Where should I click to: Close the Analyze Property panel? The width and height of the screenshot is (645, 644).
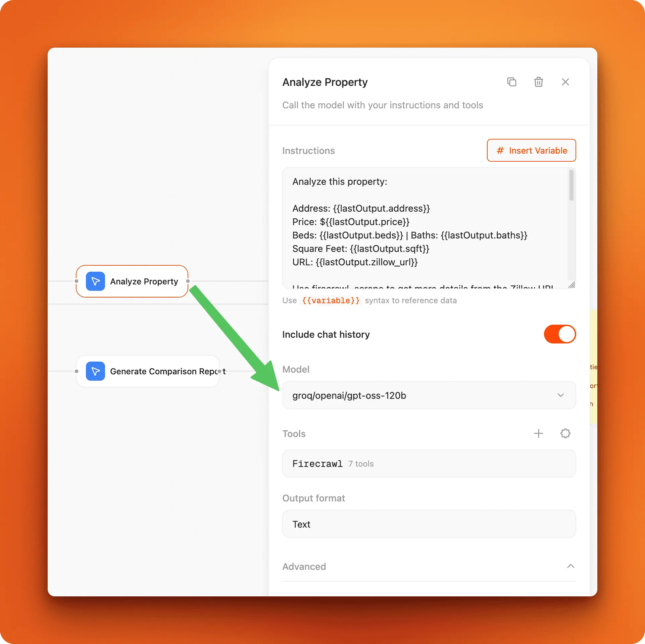tap(565, 82)
